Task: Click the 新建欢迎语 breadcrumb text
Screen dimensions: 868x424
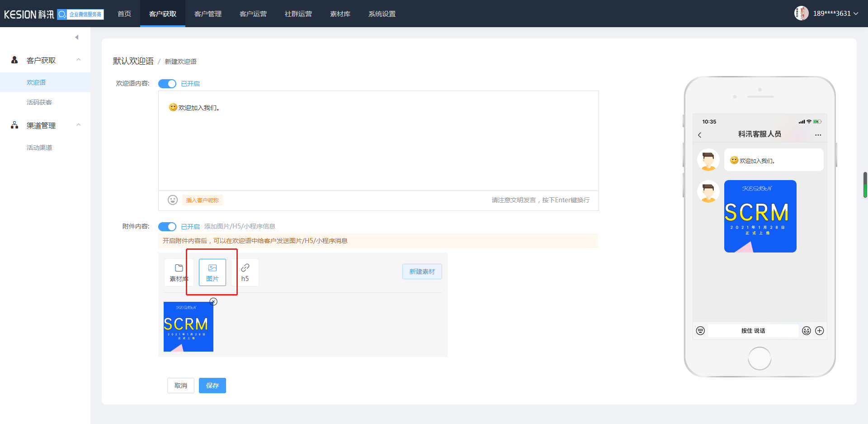Action: pos(181,62)
